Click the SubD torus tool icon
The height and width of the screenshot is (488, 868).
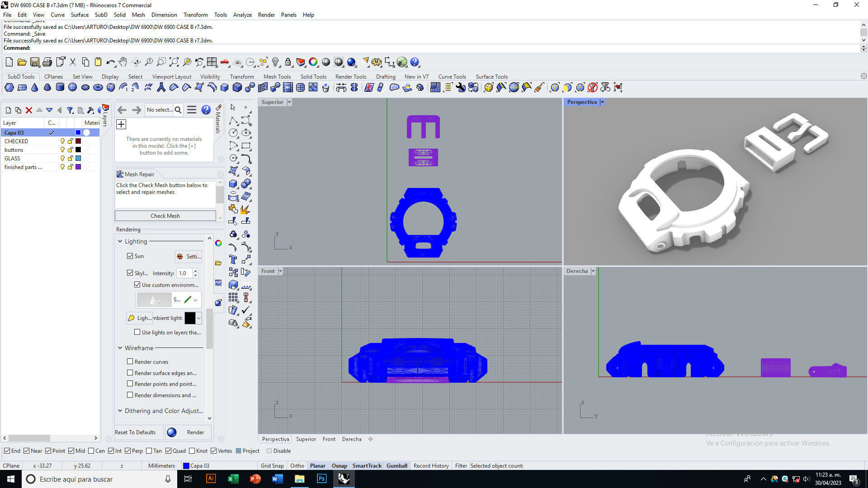click(x=98, y=88)
